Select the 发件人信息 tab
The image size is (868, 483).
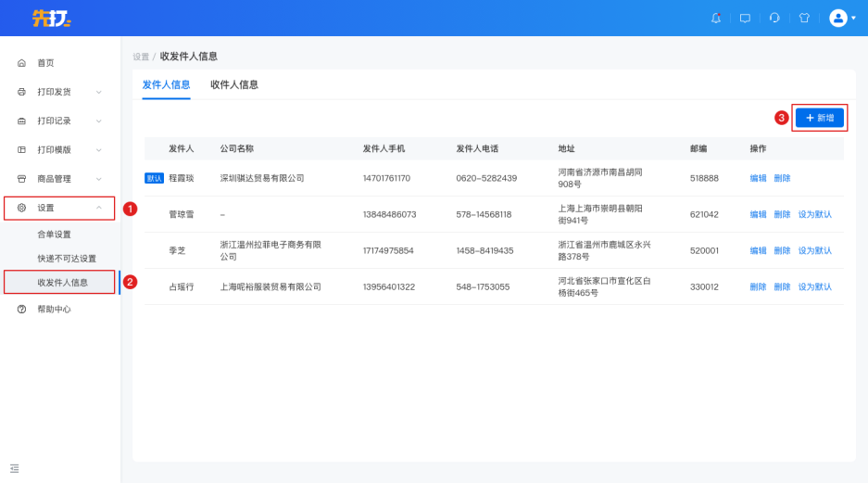click(x=166, y=84)
